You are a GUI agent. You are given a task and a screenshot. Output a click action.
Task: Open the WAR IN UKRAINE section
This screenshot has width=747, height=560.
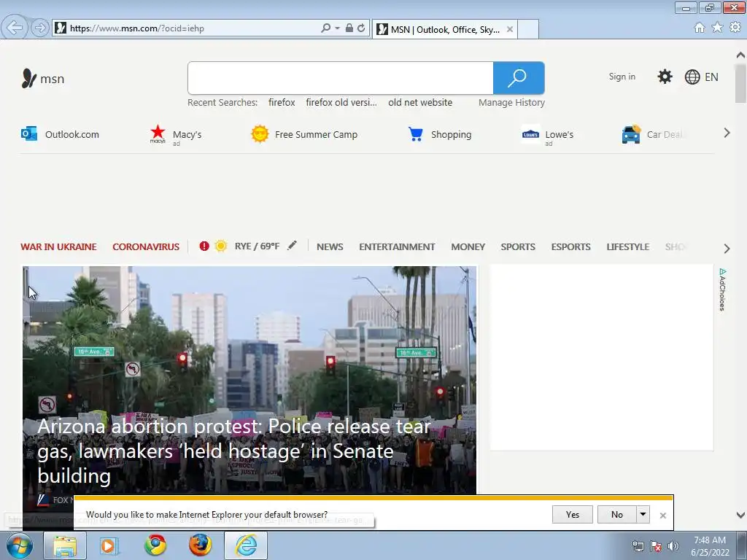58,246
